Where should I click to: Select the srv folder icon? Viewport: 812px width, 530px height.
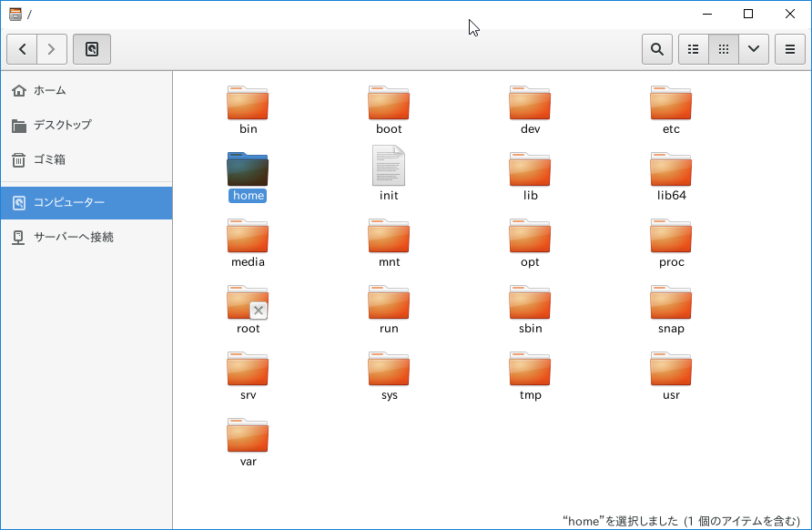tap(248, 369)
